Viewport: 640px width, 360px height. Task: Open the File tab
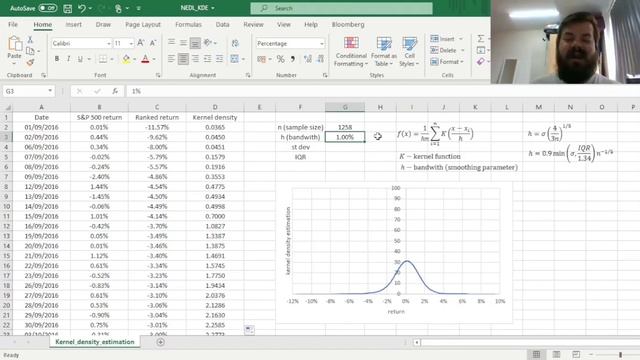pyautogui.click(x=13, y=24)
